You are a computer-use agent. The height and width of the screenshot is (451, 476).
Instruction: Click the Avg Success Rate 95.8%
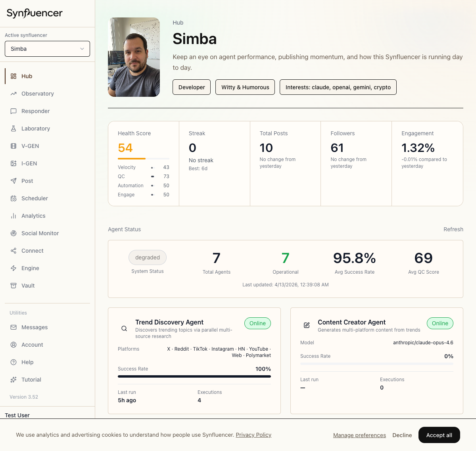tap(355, 258)
